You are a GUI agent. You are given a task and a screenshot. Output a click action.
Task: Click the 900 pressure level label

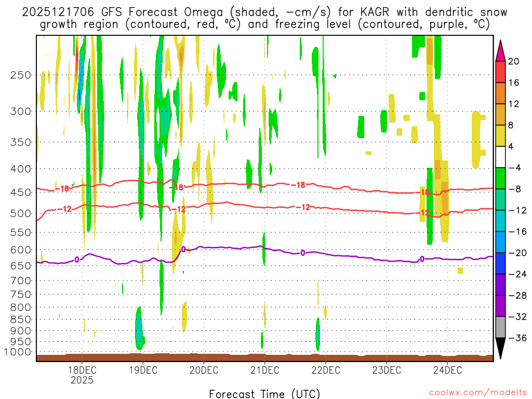coord(21,330)
